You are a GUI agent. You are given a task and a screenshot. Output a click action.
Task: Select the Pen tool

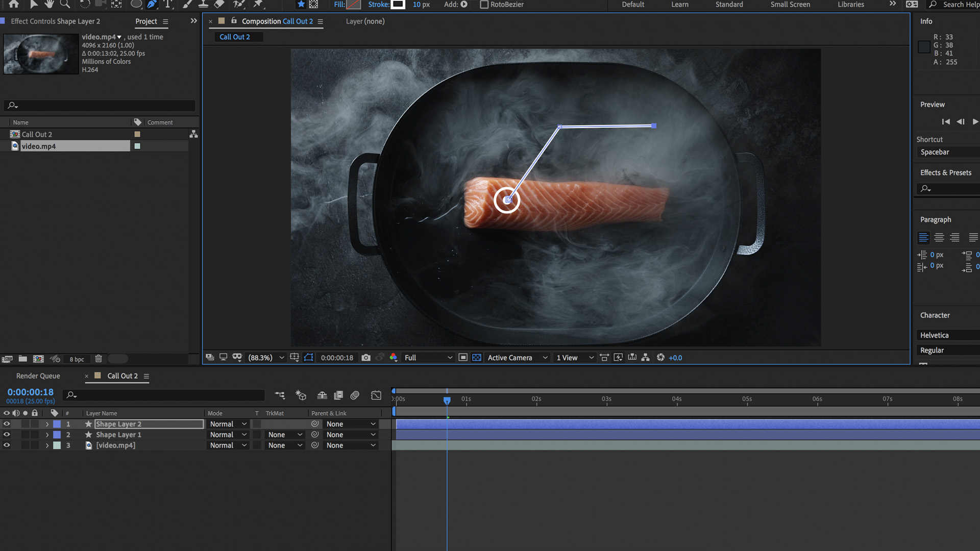pos(152,5)
